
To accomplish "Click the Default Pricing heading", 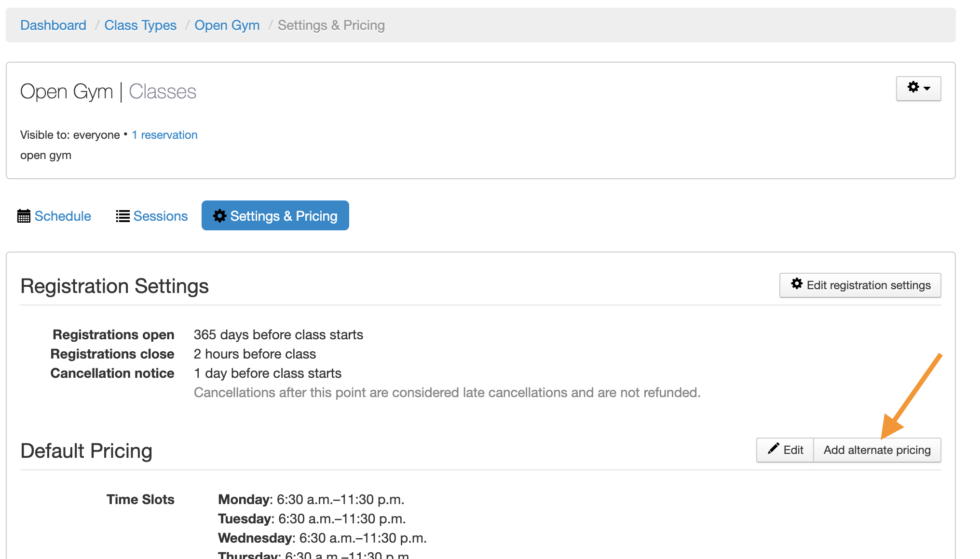I will coord(86,451).
